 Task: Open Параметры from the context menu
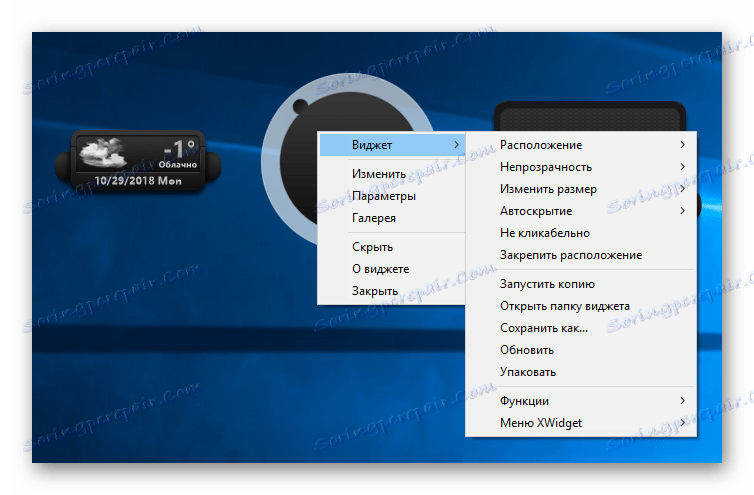coord(391,196)
